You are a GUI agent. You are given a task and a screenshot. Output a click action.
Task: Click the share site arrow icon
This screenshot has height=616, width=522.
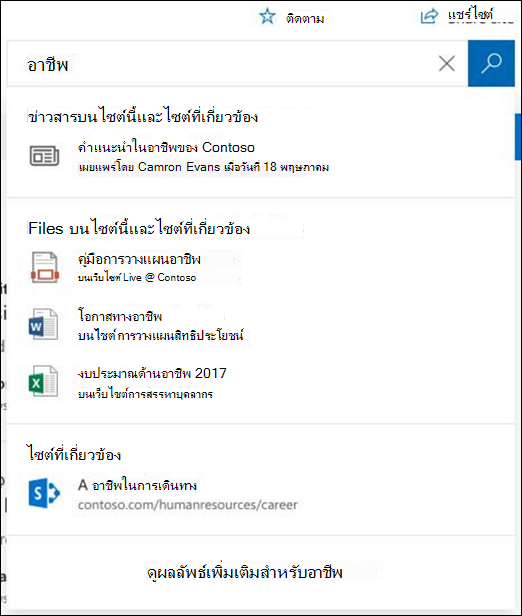coord(429,17)
